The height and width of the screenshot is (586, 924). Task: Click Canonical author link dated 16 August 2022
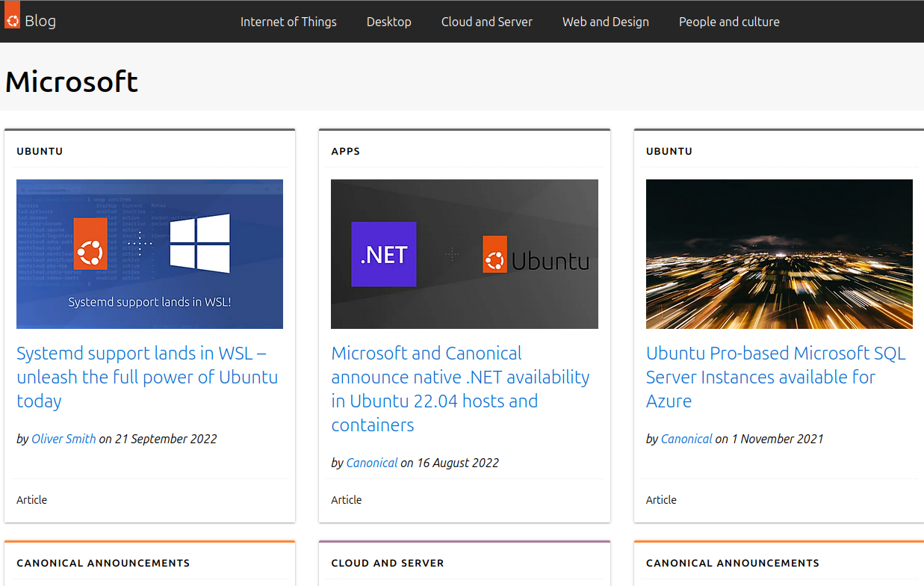(x=371, y=463)
